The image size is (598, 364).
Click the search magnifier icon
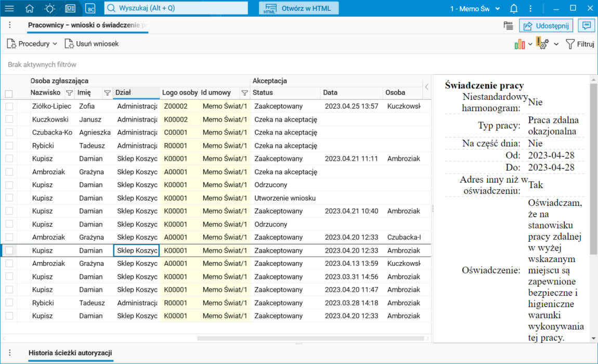point(111,8)
